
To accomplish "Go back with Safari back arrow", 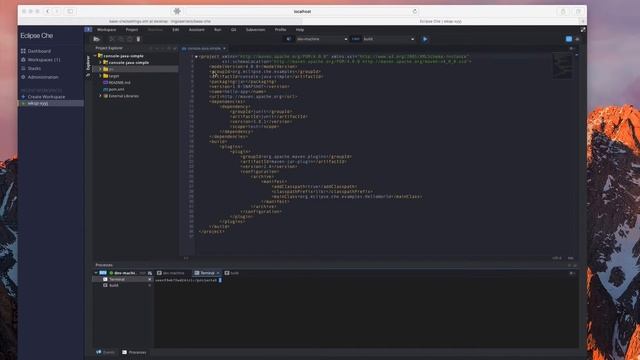I will 48,11.
